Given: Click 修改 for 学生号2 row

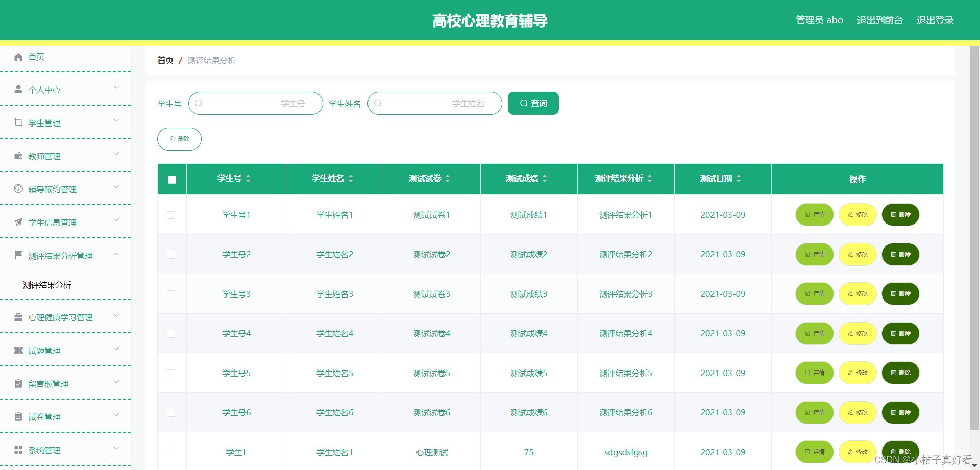Looking at the screenshot, I should 857,254.
